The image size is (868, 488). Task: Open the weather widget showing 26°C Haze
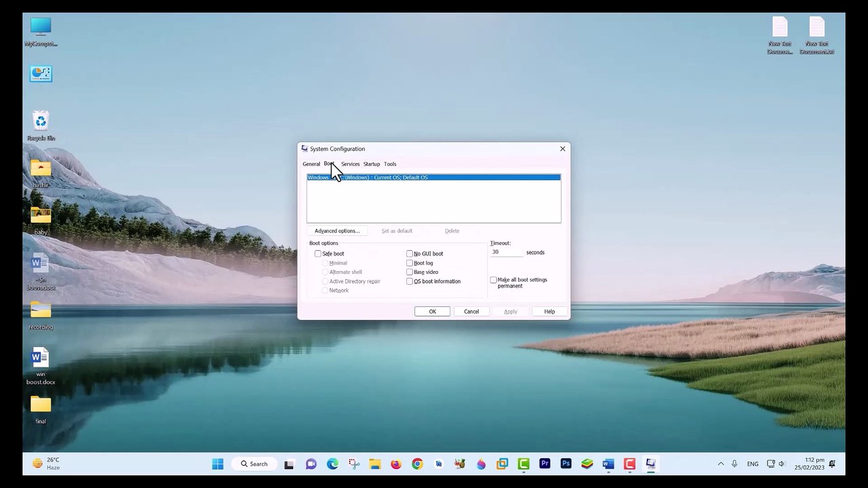click(46, 464)
